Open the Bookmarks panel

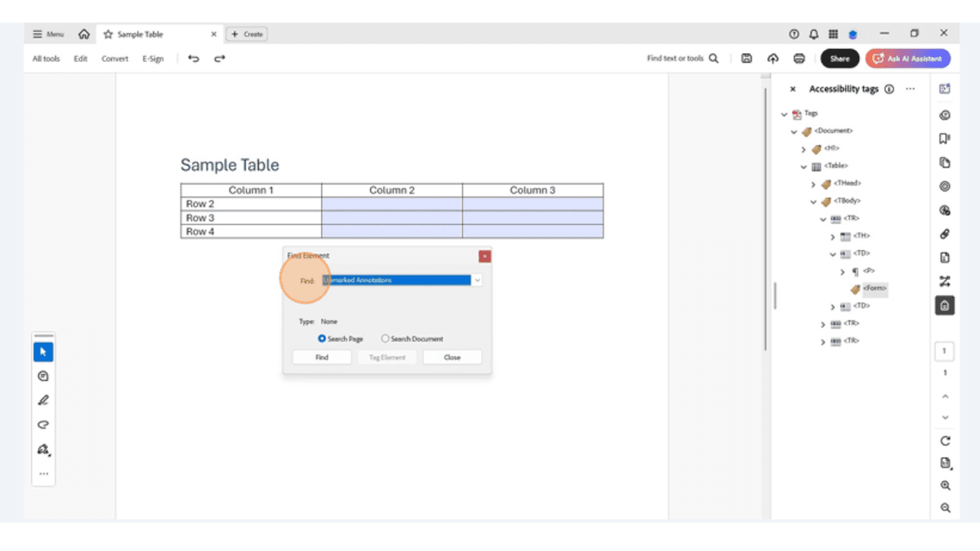pos(944,139)
